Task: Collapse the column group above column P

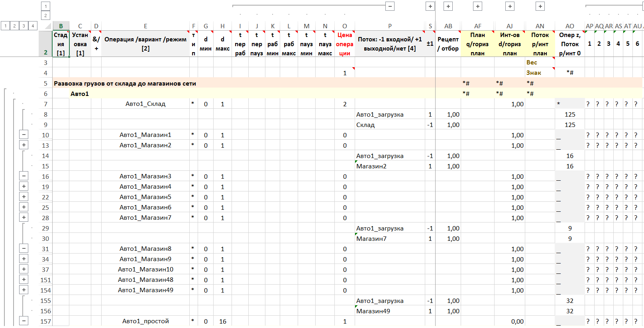Action: click(390, 6)
